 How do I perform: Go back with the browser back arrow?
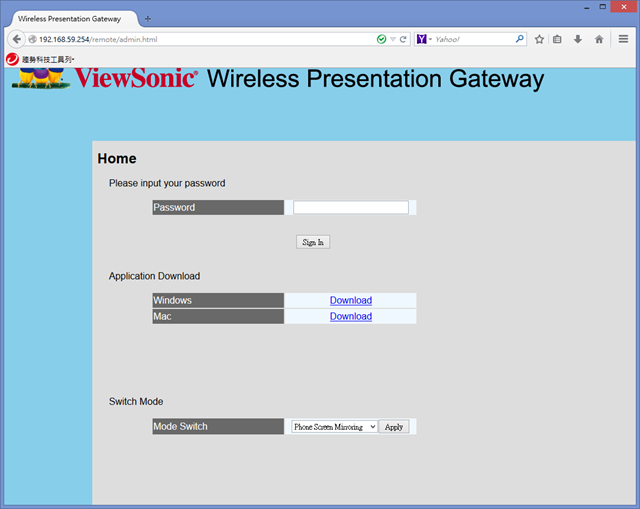click(x=16, y=39)
